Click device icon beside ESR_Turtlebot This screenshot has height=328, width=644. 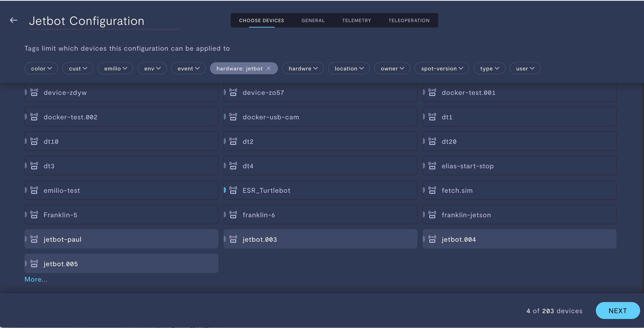233,190
